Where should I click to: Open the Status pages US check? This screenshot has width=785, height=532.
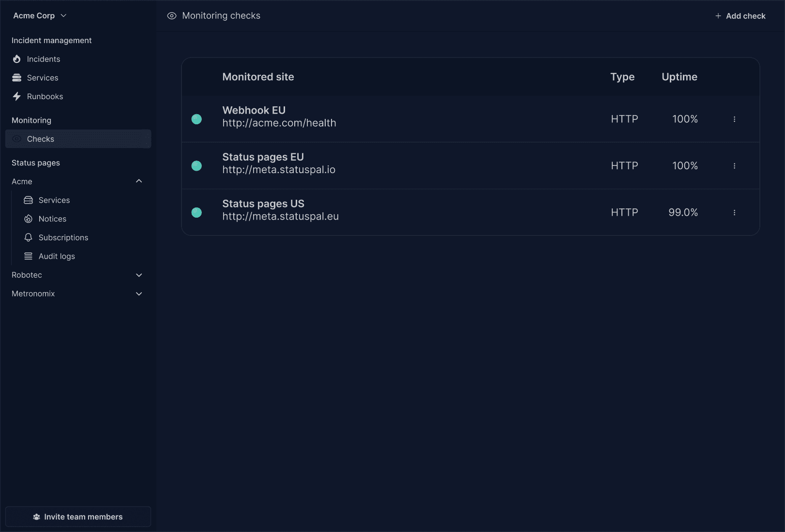263,204
